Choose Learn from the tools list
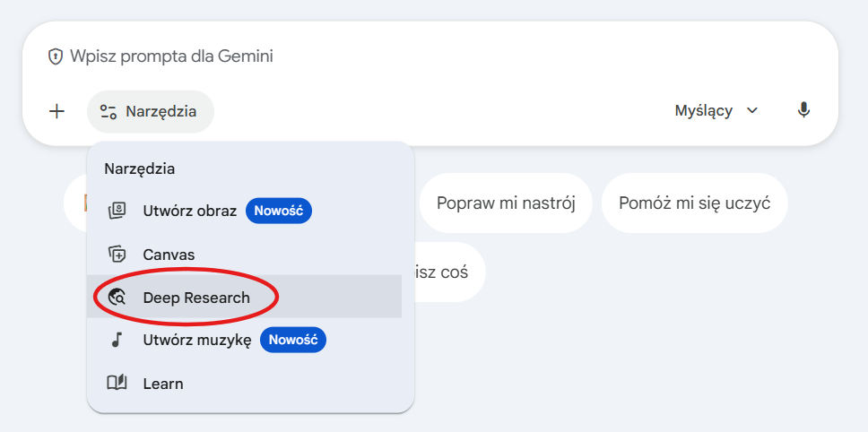 [244, 383]
